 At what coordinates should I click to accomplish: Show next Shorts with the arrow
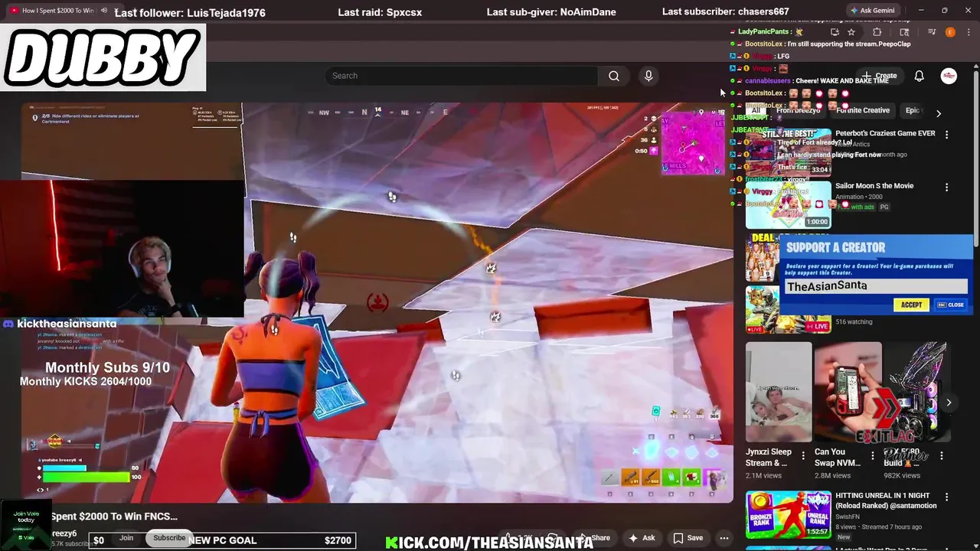(949, 403)
